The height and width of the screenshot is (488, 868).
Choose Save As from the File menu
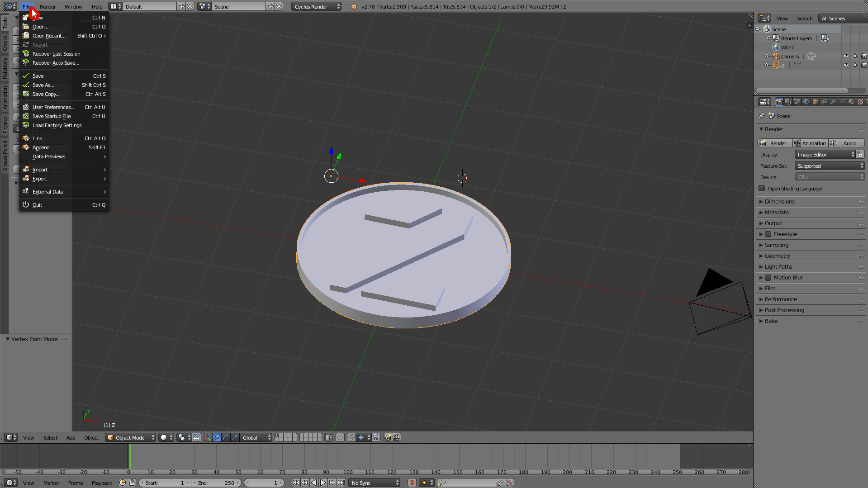coord(43,85)
